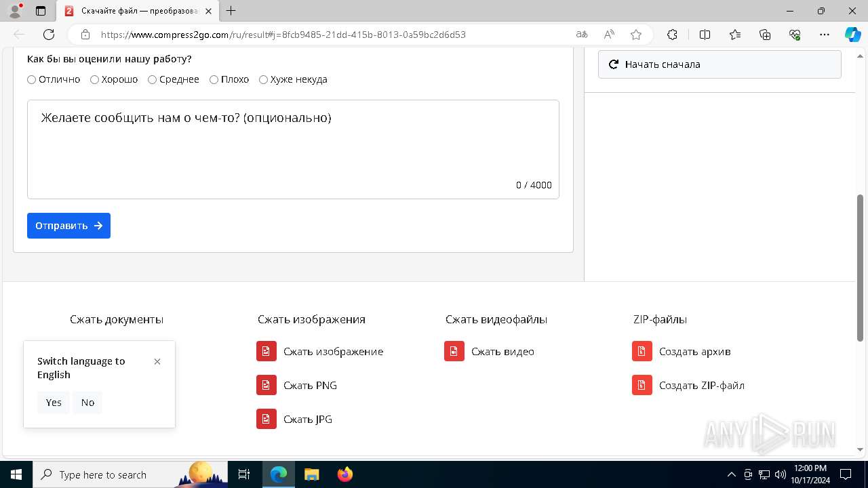Click the taskbar search box
This screenshot has width=868, height=488.
[131, 474]
